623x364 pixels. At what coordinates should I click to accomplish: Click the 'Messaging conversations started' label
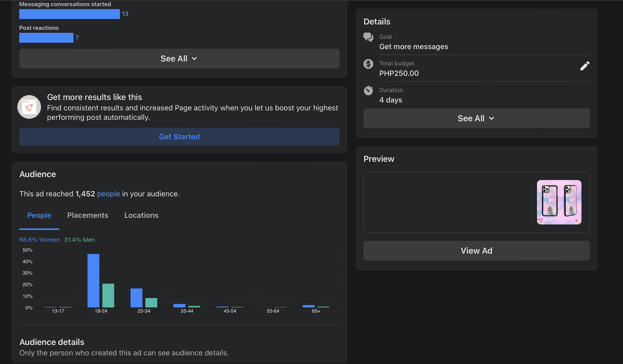[65, 4]
